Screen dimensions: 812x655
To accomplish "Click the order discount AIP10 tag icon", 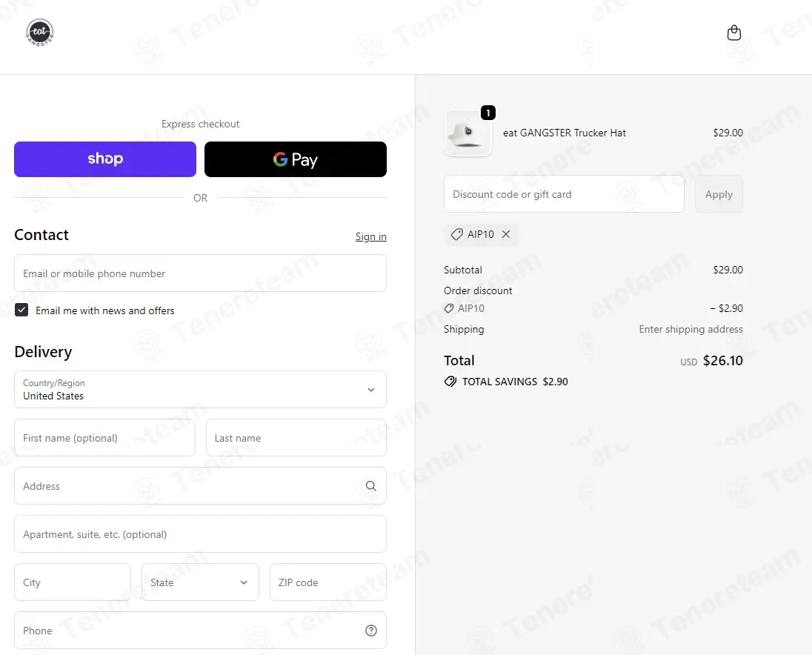I will click(x=449, y=308).
